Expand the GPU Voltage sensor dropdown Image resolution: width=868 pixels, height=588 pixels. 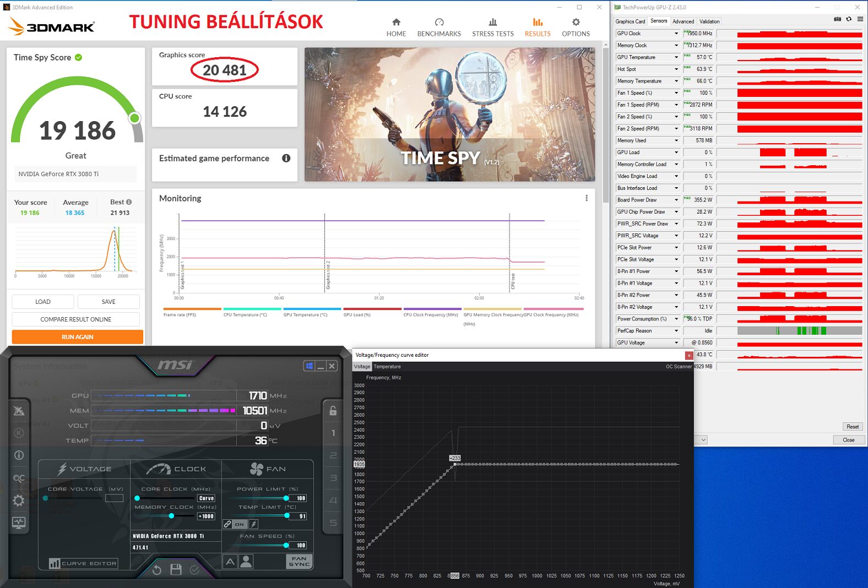[676, 342]
